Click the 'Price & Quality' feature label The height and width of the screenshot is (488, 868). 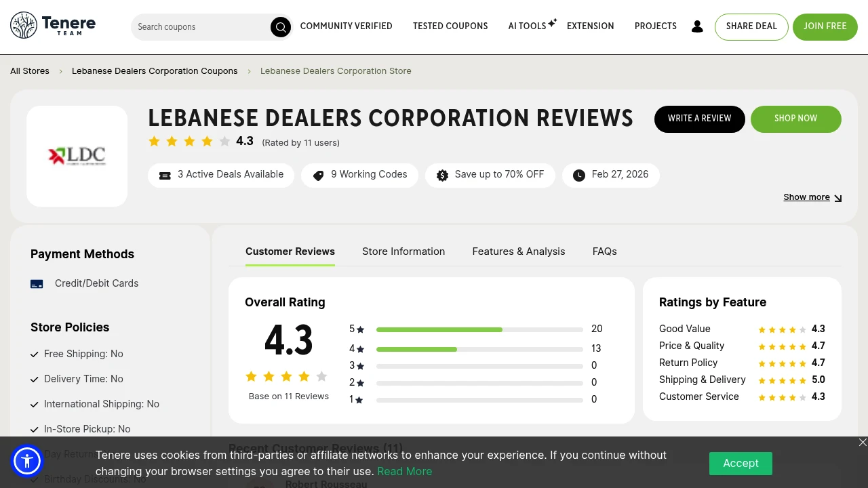[692, 346]
